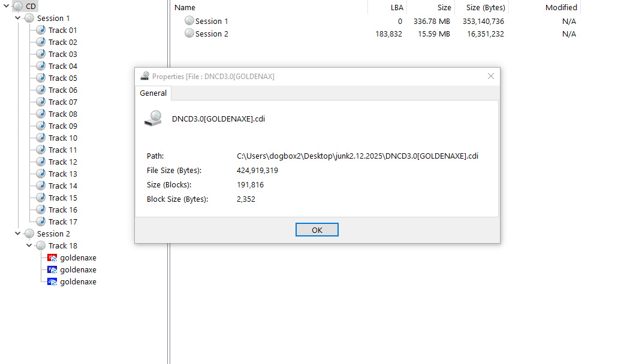The image size is (633, 364).
Task: Select the Track 09 audio icon
Action: pyautogui.click(x=41, y=126)
